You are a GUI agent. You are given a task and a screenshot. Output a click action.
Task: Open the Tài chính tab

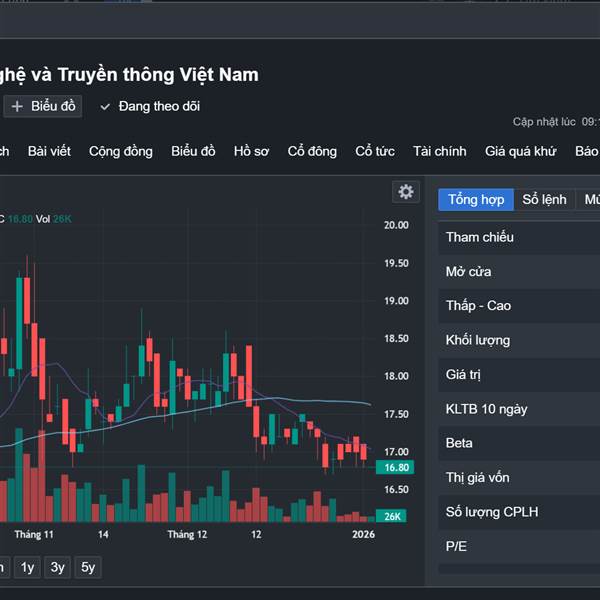pos(440,151)
